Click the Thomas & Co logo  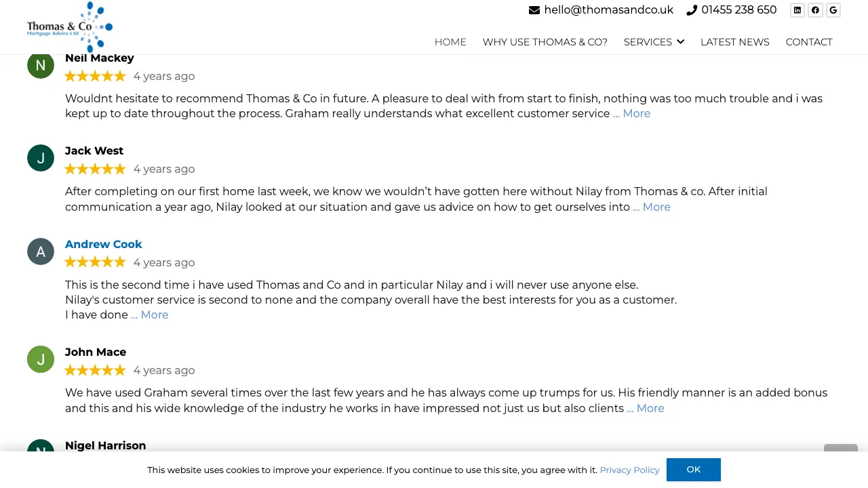(x=68, y=27)
